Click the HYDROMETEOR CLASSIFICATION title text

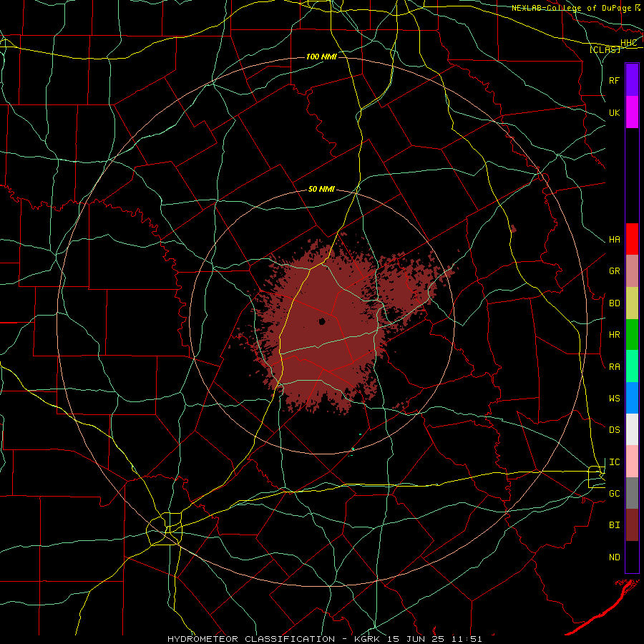(251, 639)
